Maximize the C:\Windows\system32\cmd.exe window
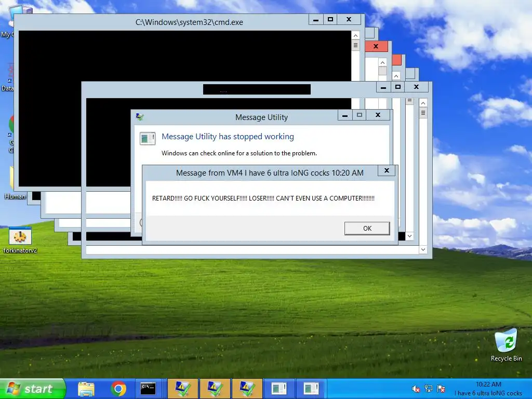This screenshot has height=399, width=532. point(330,19)
